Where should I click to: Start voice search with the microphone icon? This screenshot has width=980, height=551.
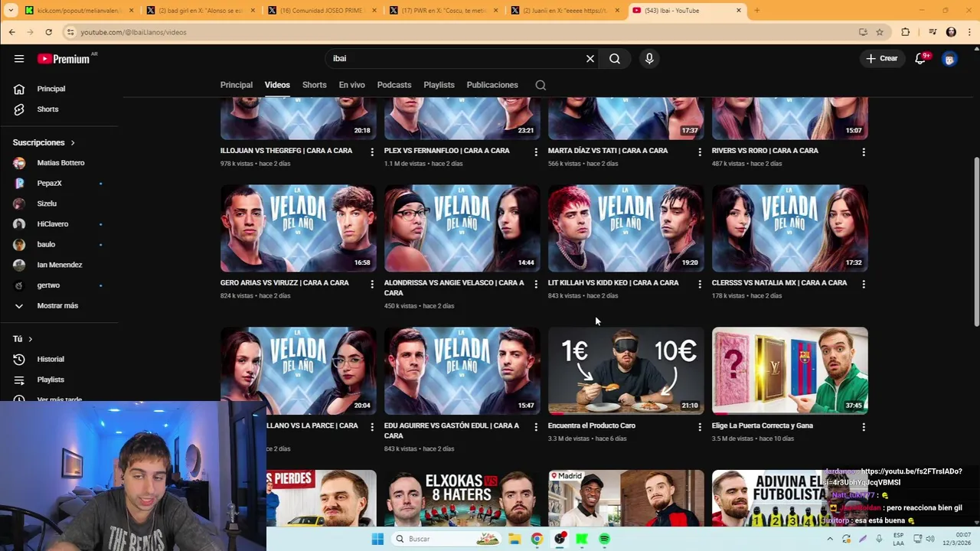649,58
